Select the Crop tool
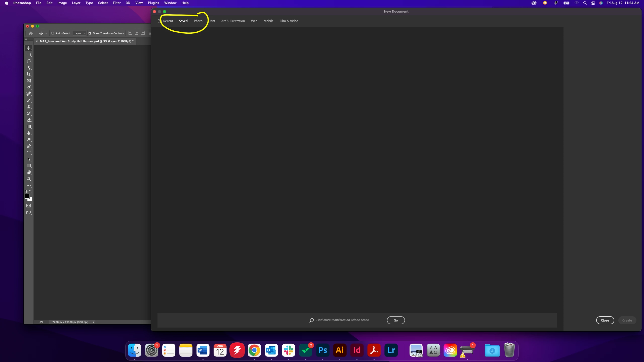644x362 pixels. click(x=29, y=74)
